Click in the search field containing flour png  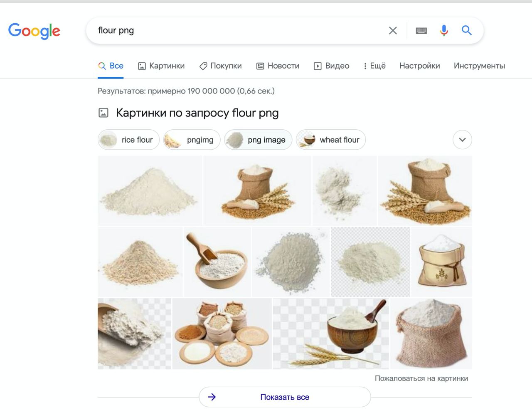(237, 30)
